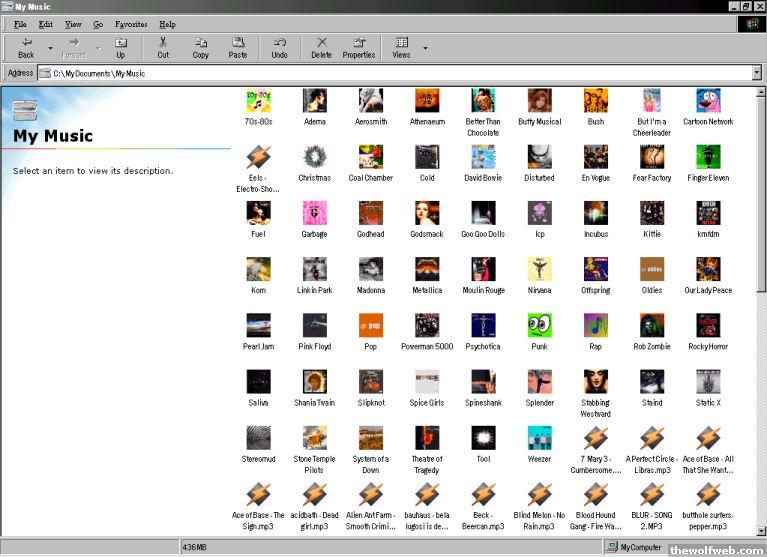This screenshot has height=557, width=767.
Task: Click the Delete toolbar icon
Action: tap(321, 47)
